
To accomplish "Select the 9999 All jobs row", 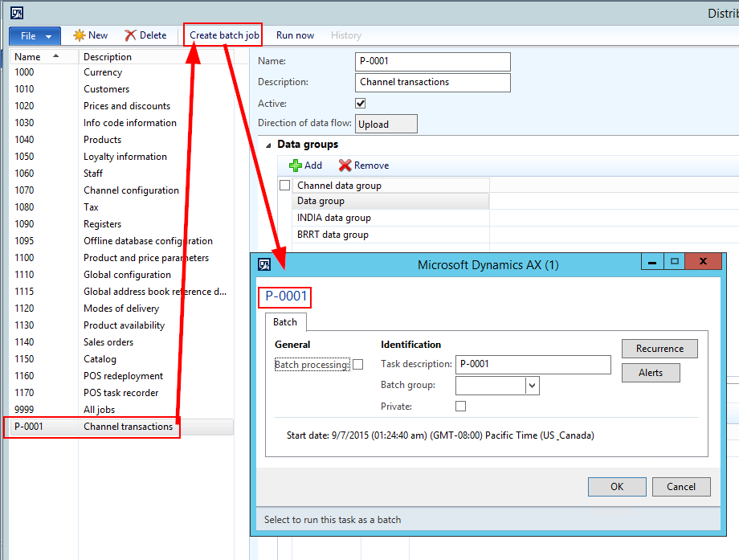I will coord(121,410).
